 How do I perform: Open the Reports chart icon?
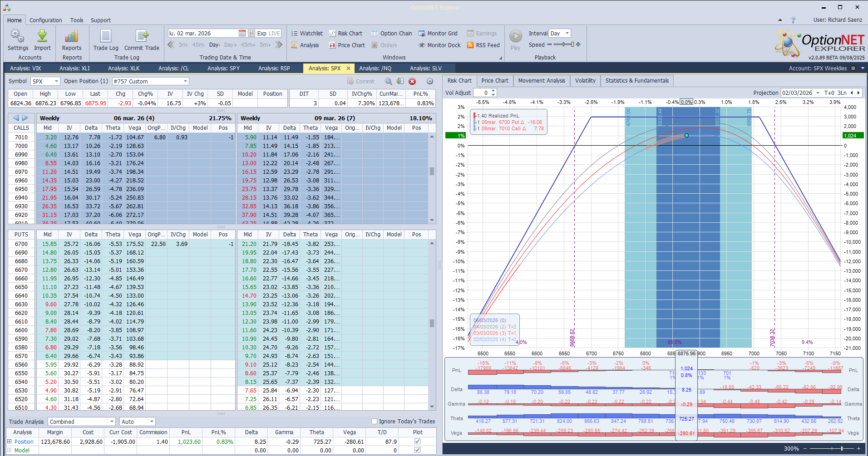[72, 36]
